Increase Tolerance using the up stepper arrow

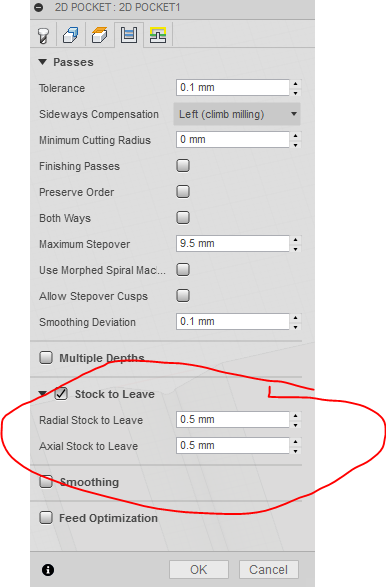click(x=296, y=84)
